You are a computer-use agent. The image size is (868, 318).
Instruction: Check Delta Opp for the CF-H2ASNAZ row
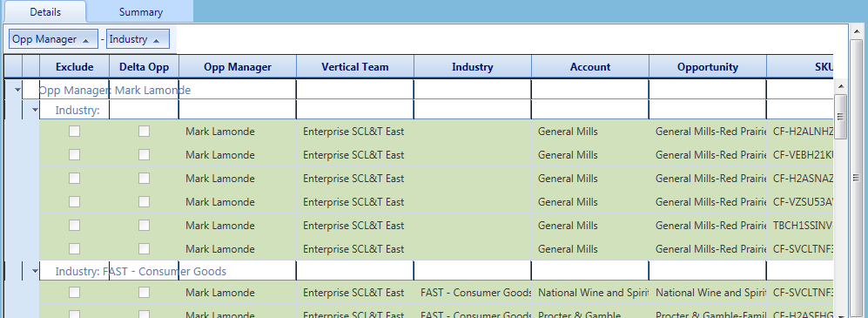(x=144, y=178)
